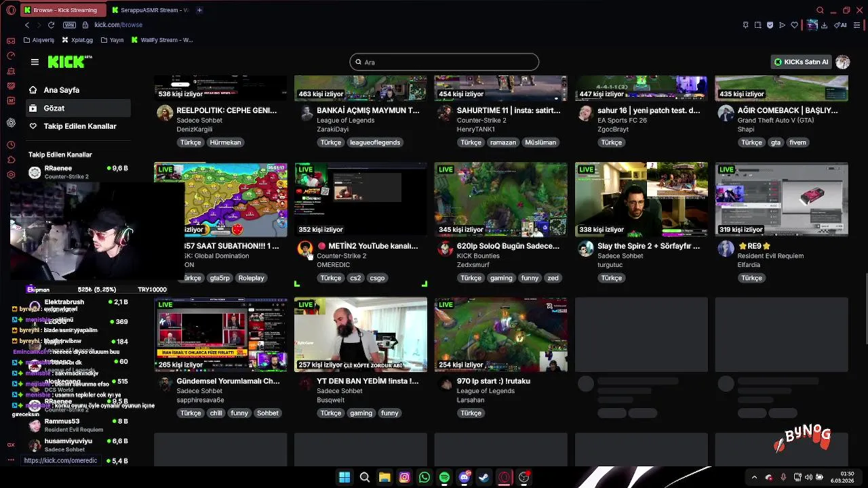
Task: Open WhatsApp from the taskbar
Action: point(425,477)
